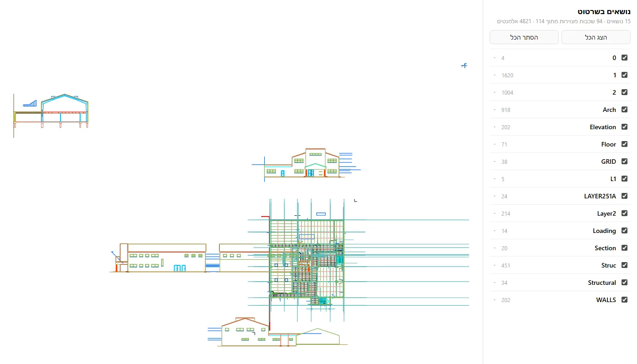Click the '5' count in L1 row
This screenshot has height=364, width=637.
tap(503, 179)
